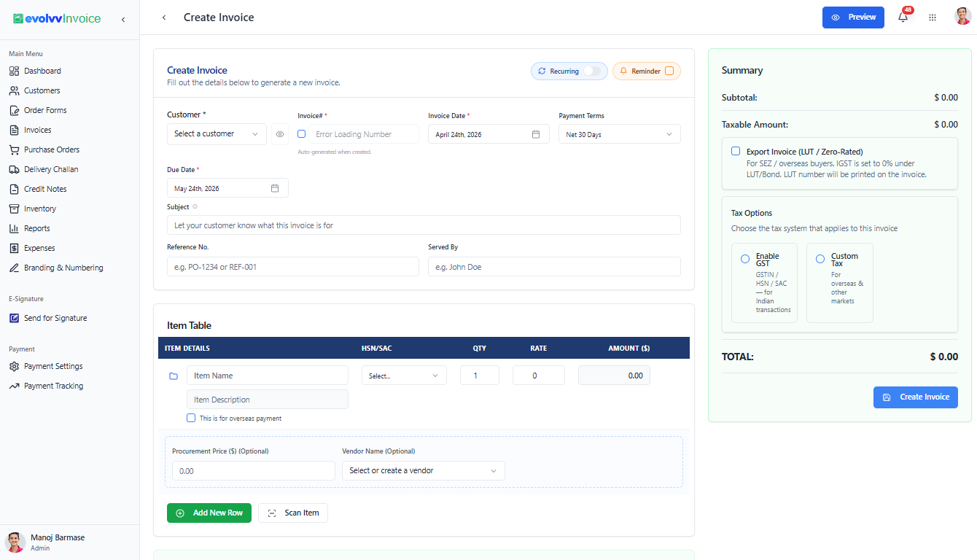Click the Served By input field
Screen dimensions: 977x560
click(554, 267)
